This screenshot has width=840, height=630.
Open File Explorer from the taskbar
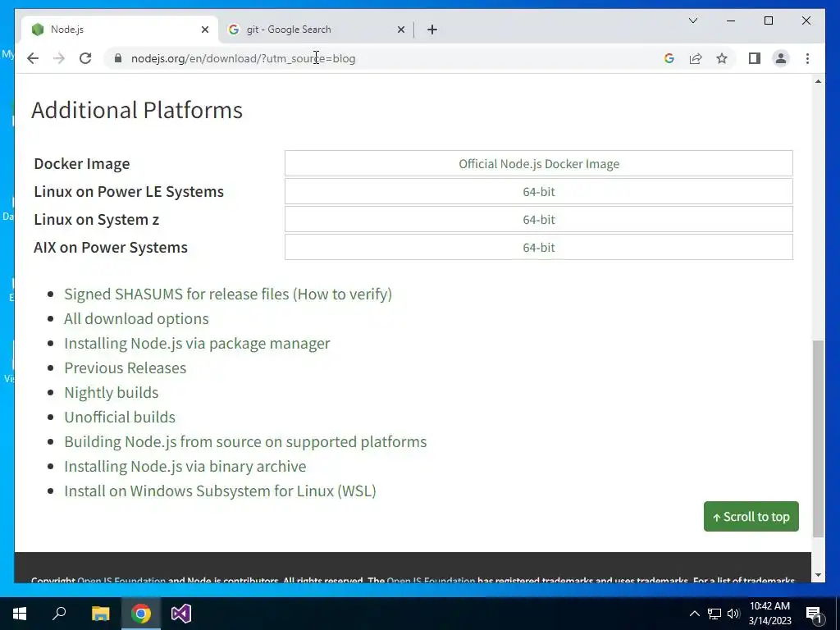pos(100,614)
